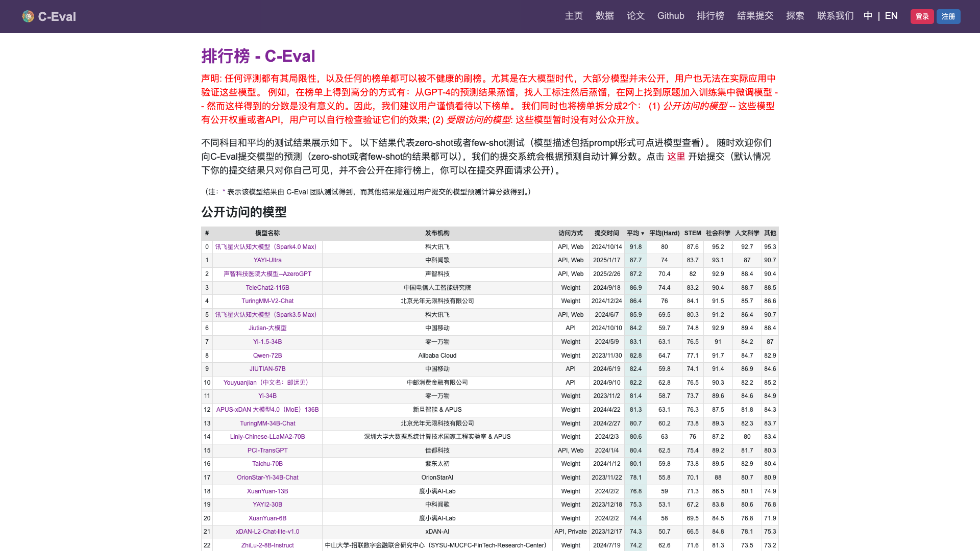Screen dimensions: 980x551
Task: Open Jiutian-大模型 model link
Action: 267,328
